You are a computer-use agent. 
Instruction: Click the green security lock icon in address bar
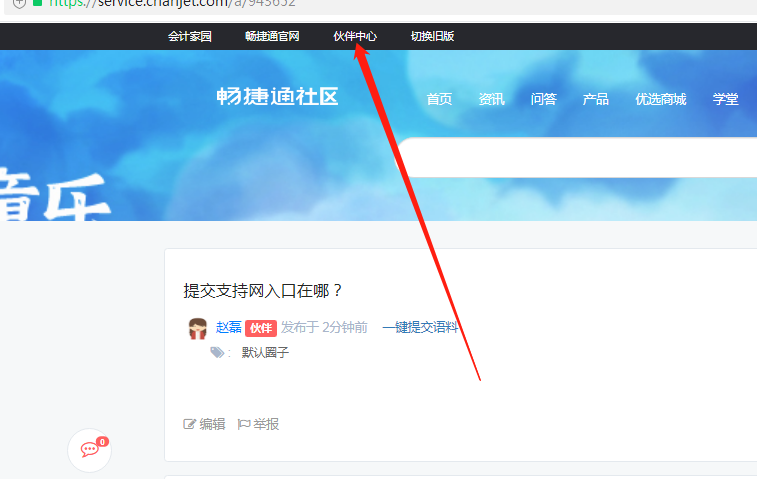coord(37,3)
